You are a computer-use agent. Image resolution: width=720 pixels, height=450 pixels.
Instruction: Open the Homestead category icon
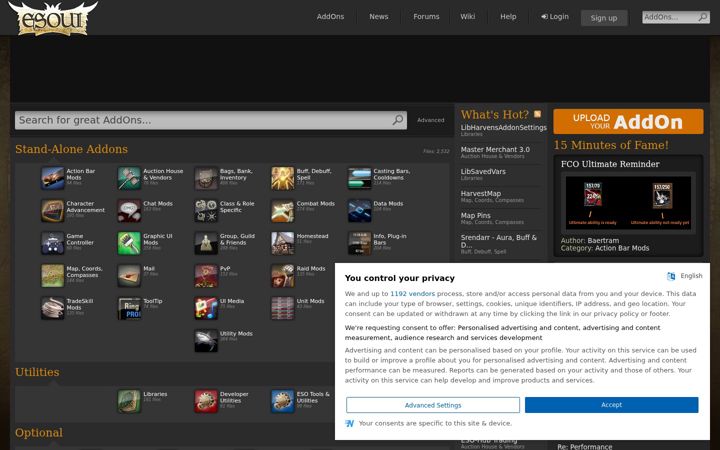pyautogui.click(x=282, y=243)
